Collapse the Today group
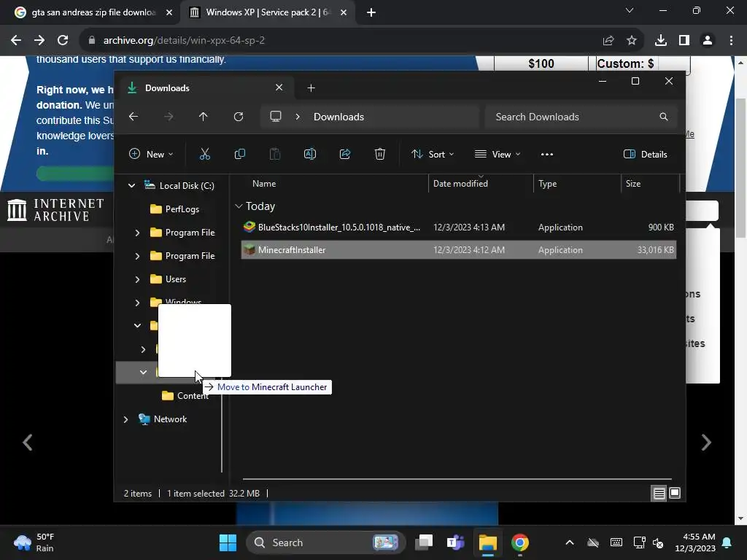This screenshot has height=560, width=747. point(239,206)
